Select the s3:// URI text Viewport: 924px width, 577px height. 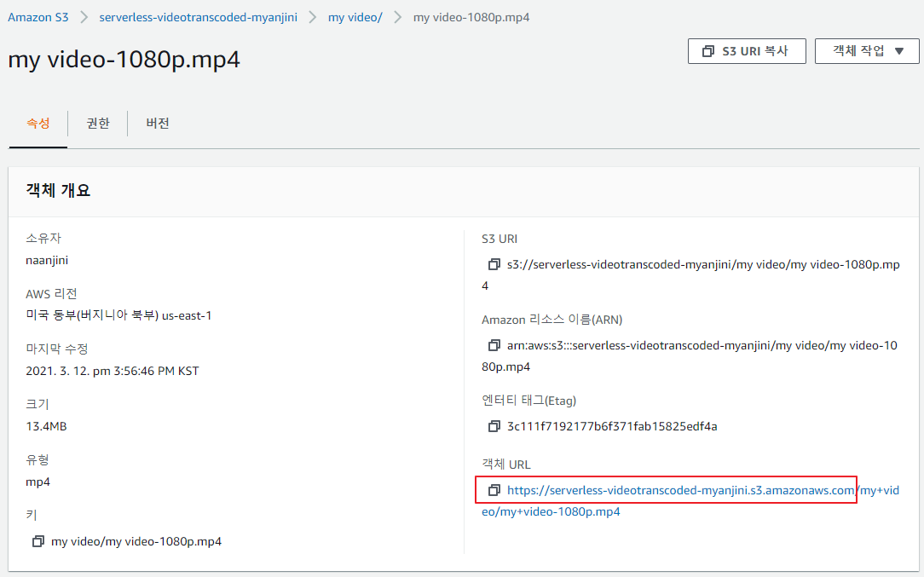[x=690, y=275]
